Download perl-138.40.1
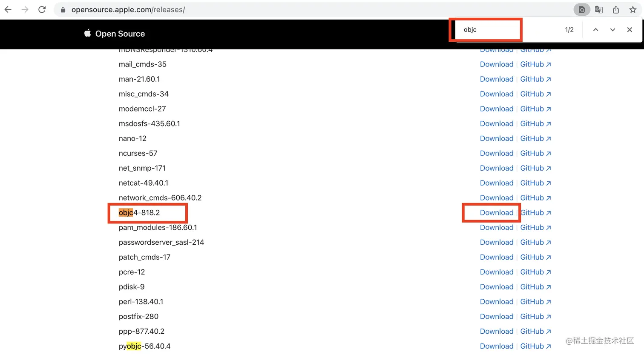The height and width of the screenshot is (355, 644). [497, 301]
